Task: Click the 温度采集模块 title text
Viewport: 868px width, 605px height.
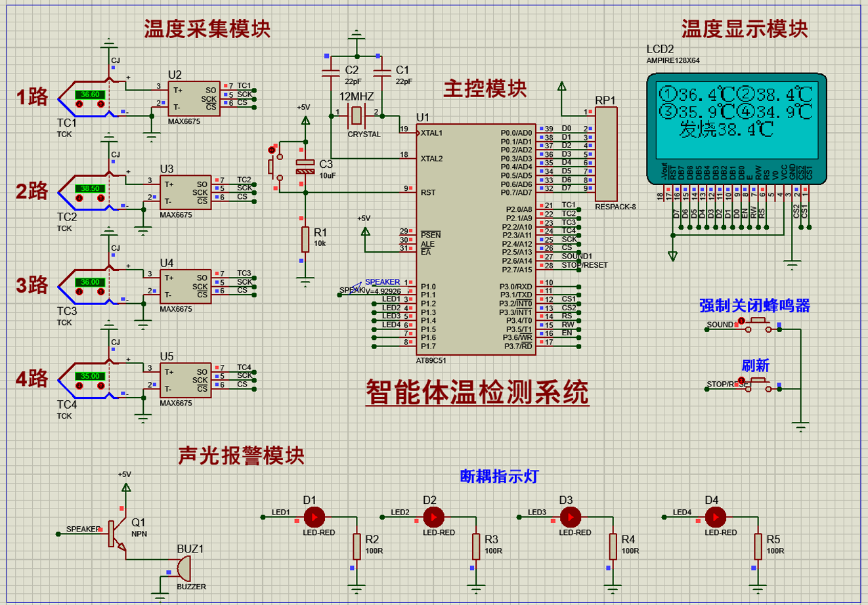Action: (207, 29)
